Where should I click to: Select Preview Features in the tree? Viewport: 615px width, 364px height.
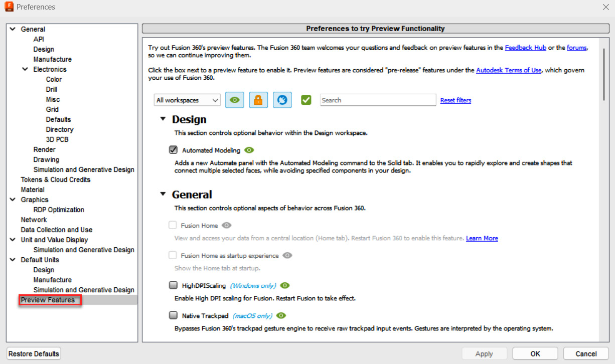click(48, 300)
